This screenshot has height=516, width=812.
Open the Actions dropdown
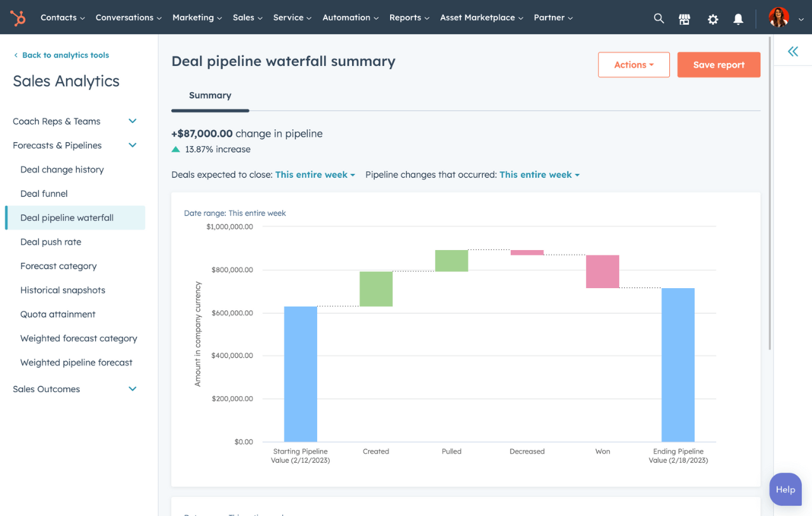[x=633, y=64]
